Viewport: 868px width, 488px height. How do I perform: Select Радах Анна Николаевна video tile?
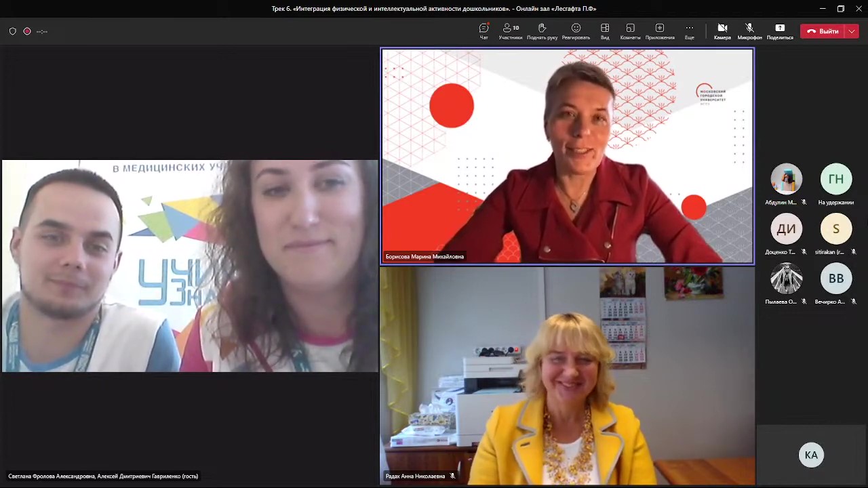(x=567, y=376)
